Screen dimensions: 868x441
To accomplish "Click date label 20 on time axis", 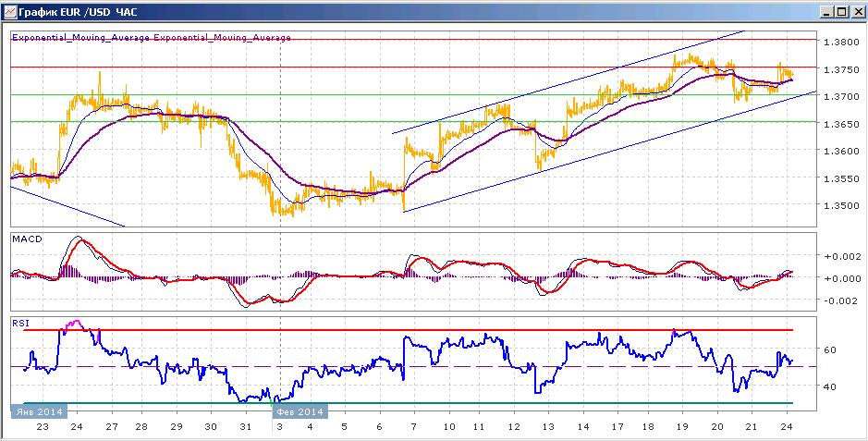I will (717, 426).
